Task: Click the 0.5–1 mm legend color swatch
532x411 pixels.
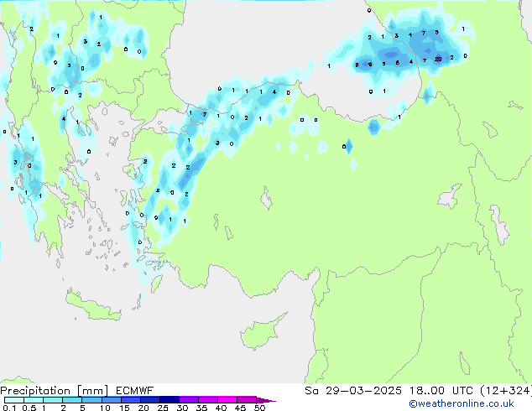Action: (34, 400)
